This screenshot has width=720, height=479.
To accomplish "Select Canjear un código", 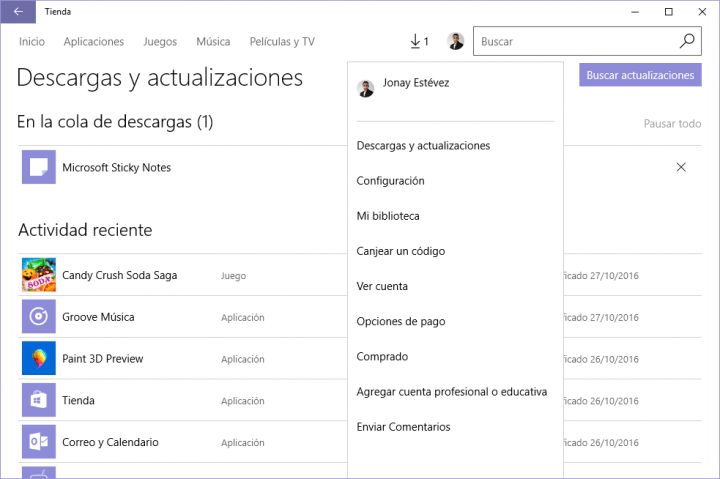I will (x=400, y=251).
